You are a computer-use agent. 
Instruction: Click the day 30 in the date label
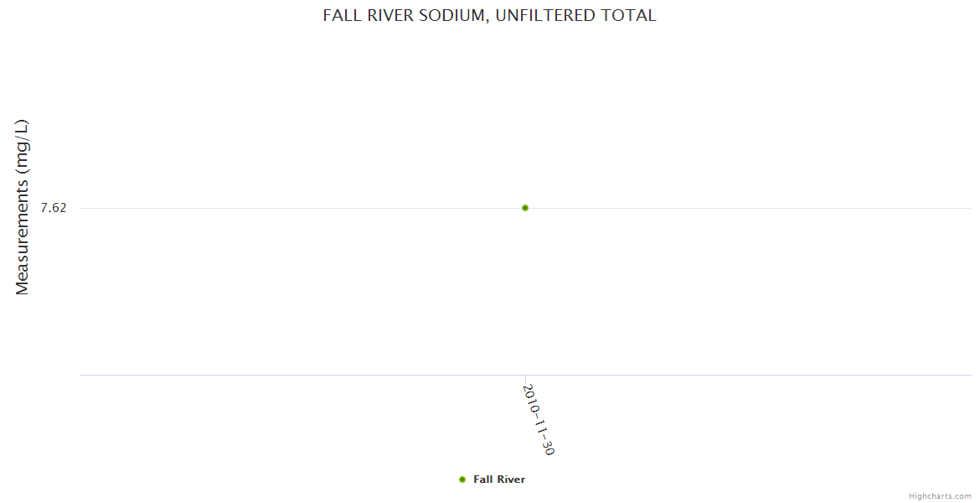pos(548,448)
